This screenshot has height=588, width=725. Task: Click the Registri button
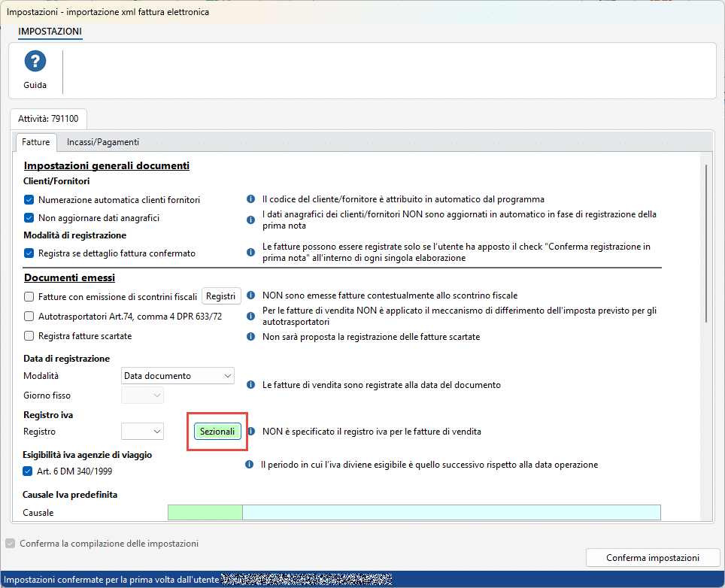coord(221,296)
